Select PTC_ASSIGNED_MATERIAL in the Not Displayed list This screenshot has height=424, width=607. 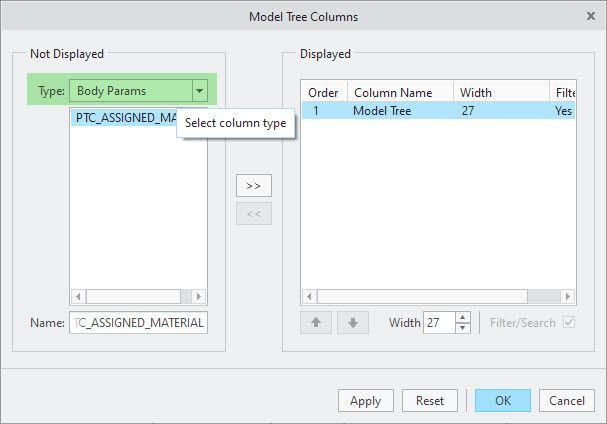click(x=122, y=117)
